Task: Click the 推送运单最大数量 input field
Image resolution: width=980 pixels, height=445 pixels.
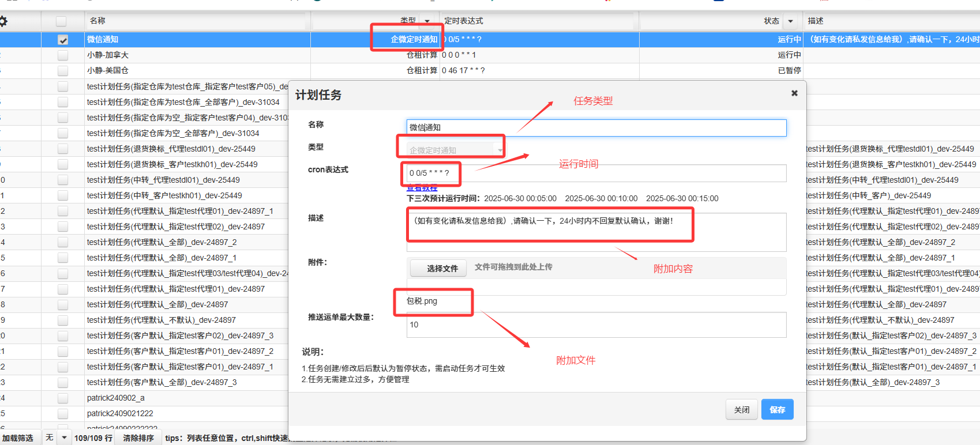Action: [596, 325]
